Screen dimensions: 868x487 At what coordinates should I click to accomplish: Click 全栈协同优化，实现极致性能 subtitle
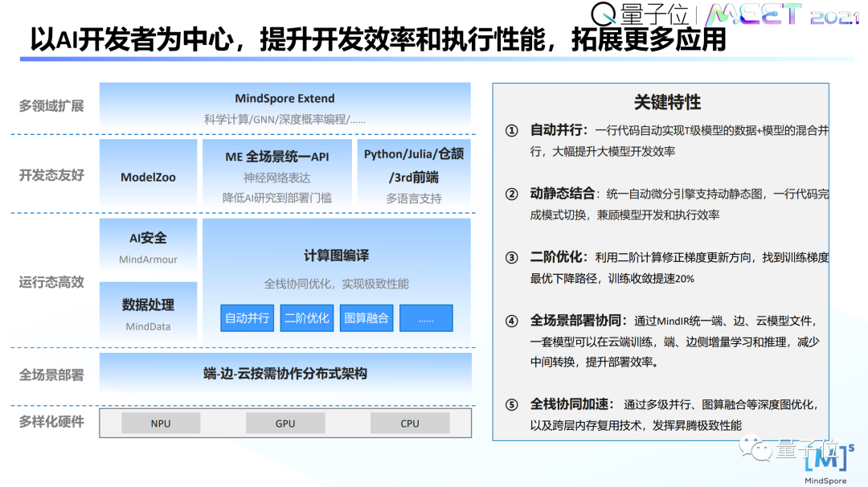(x=336, y=284)
